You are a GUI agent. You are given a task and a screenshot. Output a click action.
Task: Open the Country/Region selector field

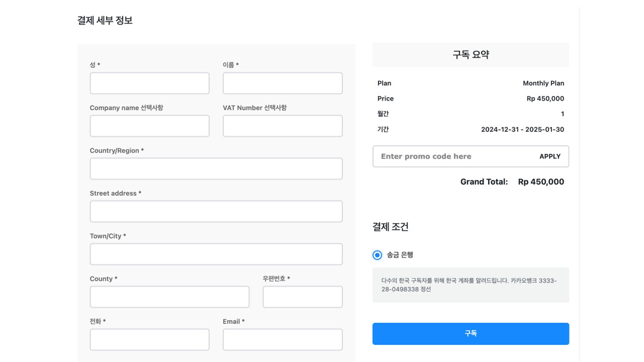coord(216,169)
